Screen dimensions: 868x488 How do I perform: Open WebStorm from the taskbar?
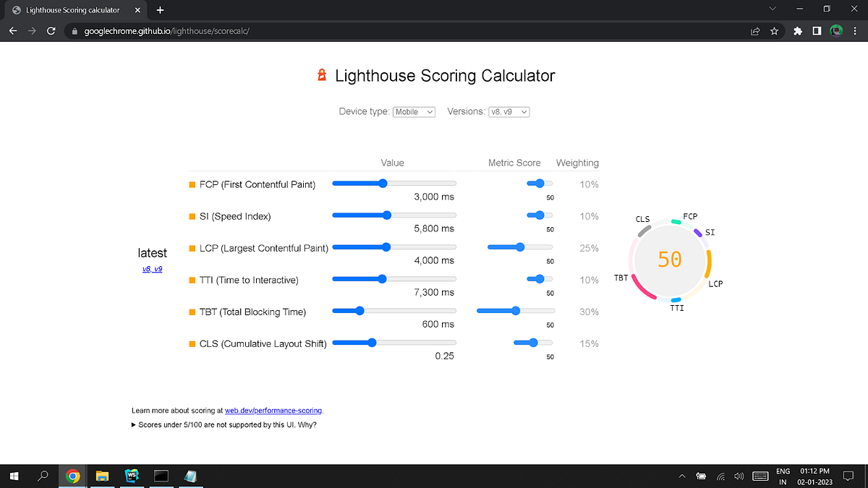point(132,476)
